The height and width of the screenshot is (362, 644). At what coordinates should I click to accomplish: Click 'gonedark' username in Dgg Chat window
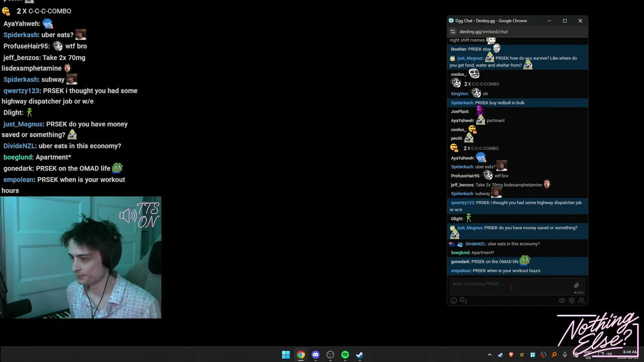(x=460, y=261)
